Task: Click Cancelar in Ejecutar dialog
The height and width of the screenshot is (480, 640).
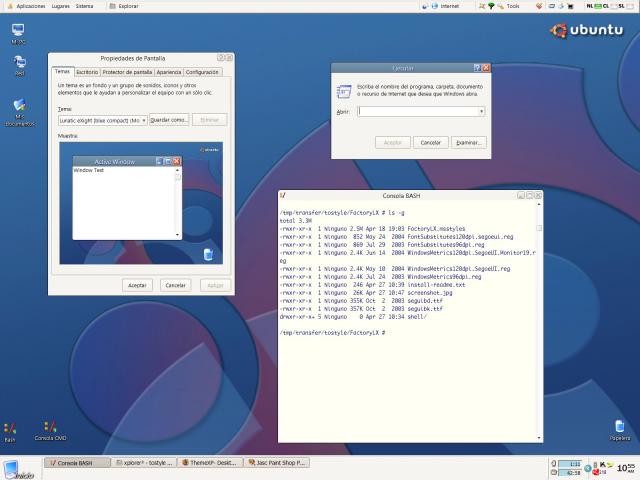Action: 431,143
